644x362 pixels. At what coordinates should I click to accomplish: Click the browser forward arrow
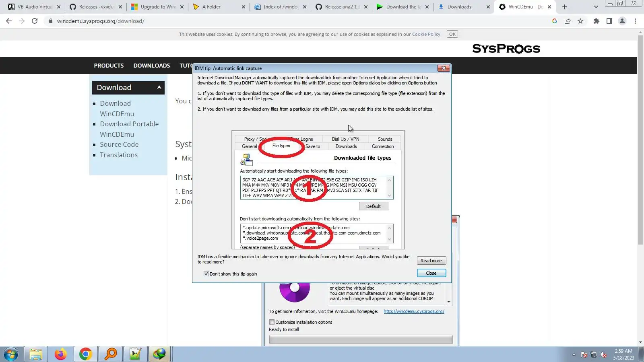click(22, 21)
